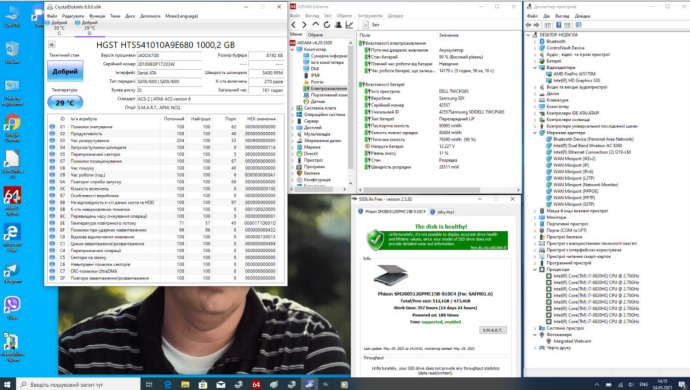The image size is (690, 390).
Task: Click the AIDA64 up-level arrow icon
Action: pyautogui.click(x=316, y=25)
